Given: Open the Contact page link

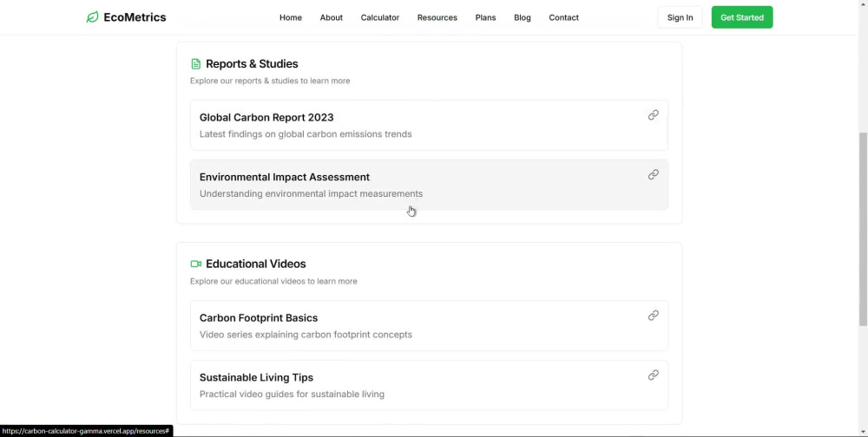Looking at the screenshot, I should coord(563,17).
